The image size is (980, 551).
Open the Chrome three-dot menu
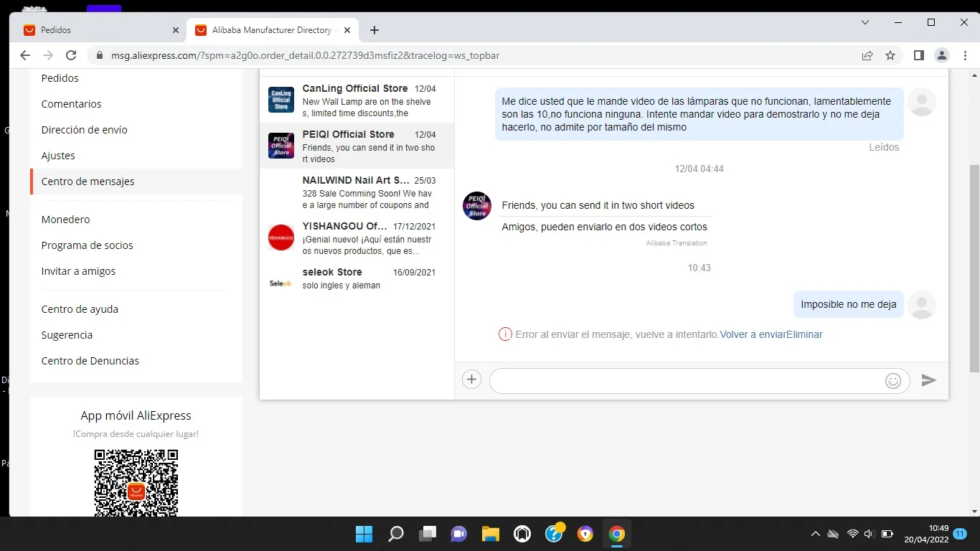(x=965, y=55)
